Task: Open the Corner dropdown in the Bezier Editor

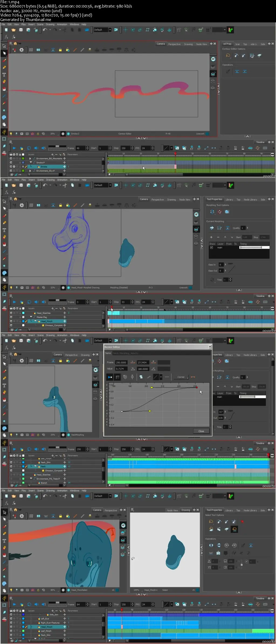Action: point(181,377)
